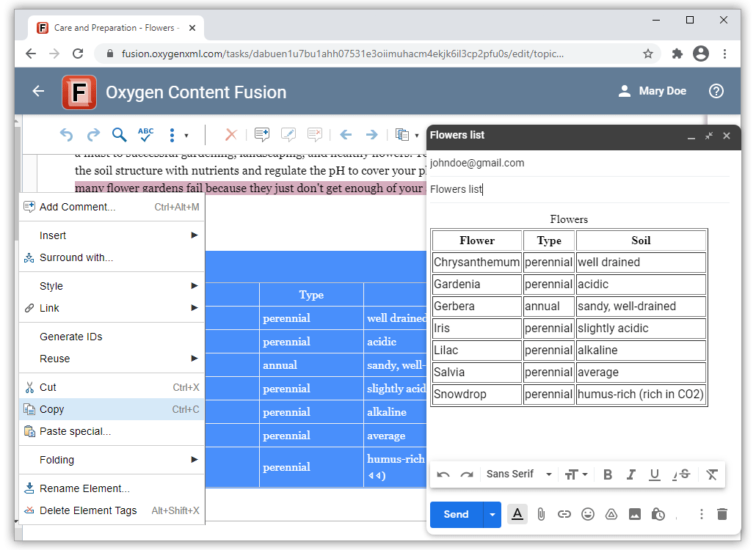
Task: Expand the Style submenu
Action: point(112,286)
